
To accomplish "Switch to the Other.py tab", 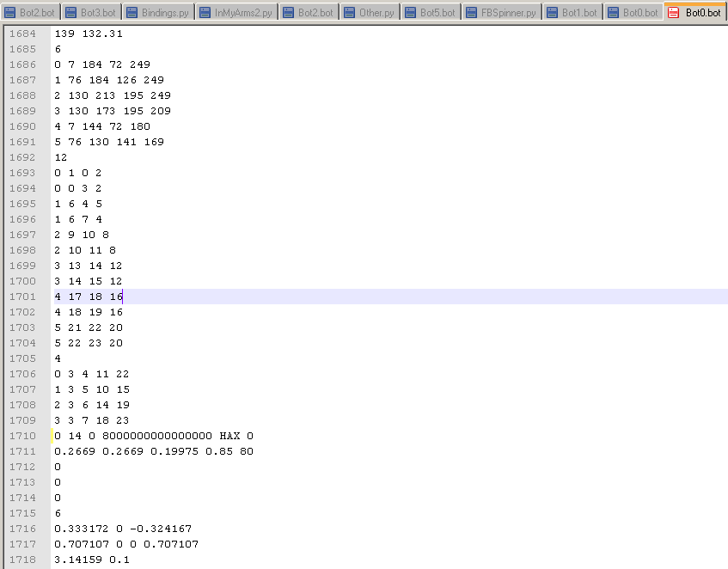I will click(x=370, y=13).
